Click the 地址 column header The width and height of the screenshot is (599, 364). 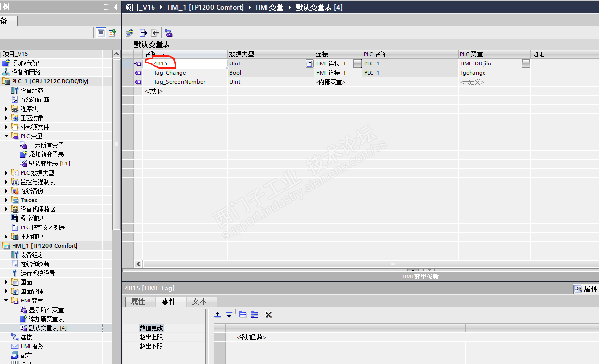[564, 54]
